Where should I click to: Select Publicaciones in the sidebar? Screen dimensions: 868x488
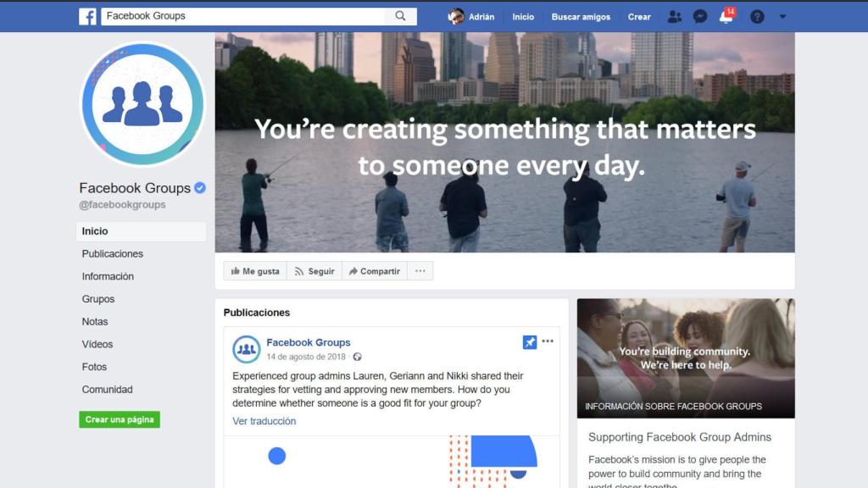pyautogui.click(x=113, y=254)
